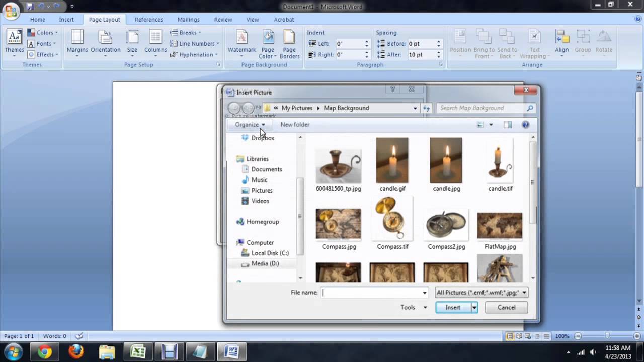Screen dimensions: 644x362
Task: Click the change view icon in dialog
Action: point(480,125)
